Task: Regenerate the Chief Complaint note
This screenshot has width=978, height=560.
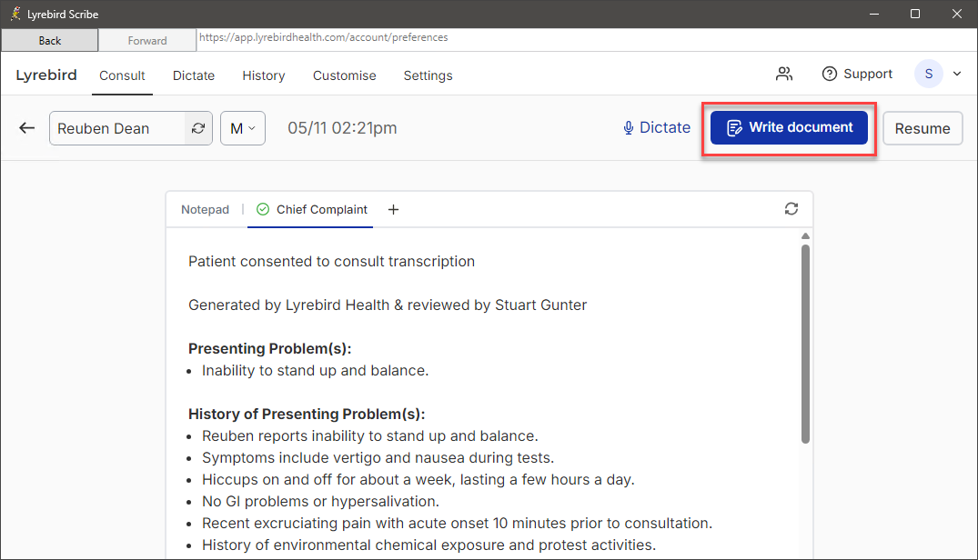Action: pos(791,209)
